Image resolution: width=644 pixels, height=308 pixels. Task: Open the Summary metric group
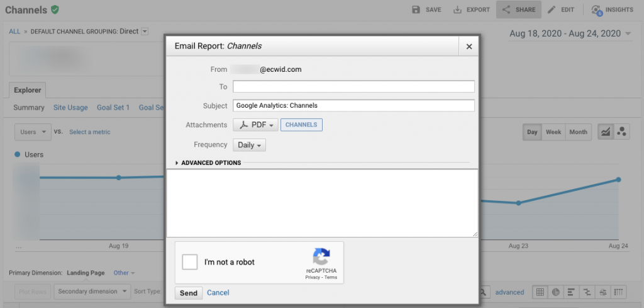point(29,107)
